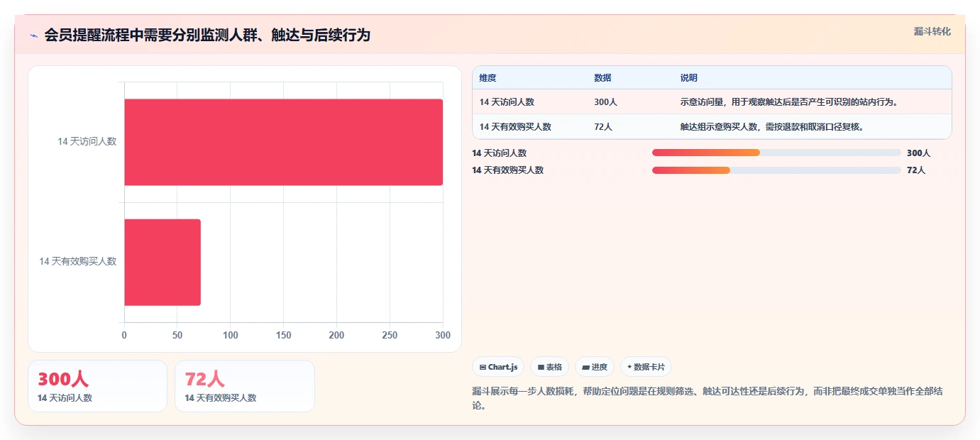This screenshot has height=440, width=980.
Task: Click the footer note starting 漏斗展示每一步人数损耗
Action: tap(708, 398)
